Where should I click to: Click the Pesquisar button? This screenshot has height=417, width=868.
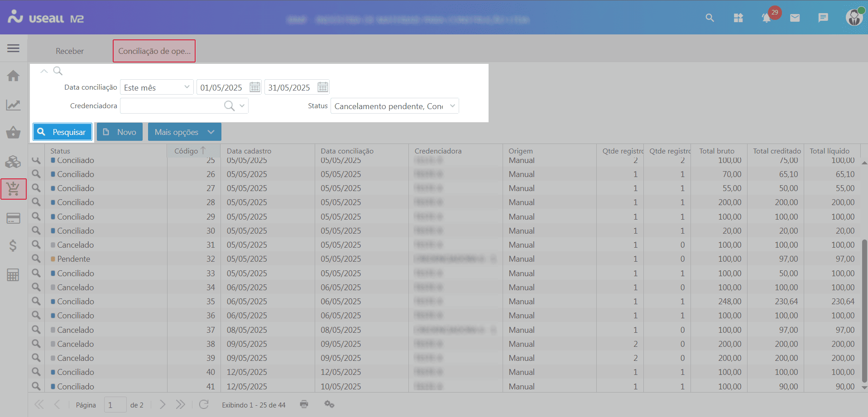(62, 132)
